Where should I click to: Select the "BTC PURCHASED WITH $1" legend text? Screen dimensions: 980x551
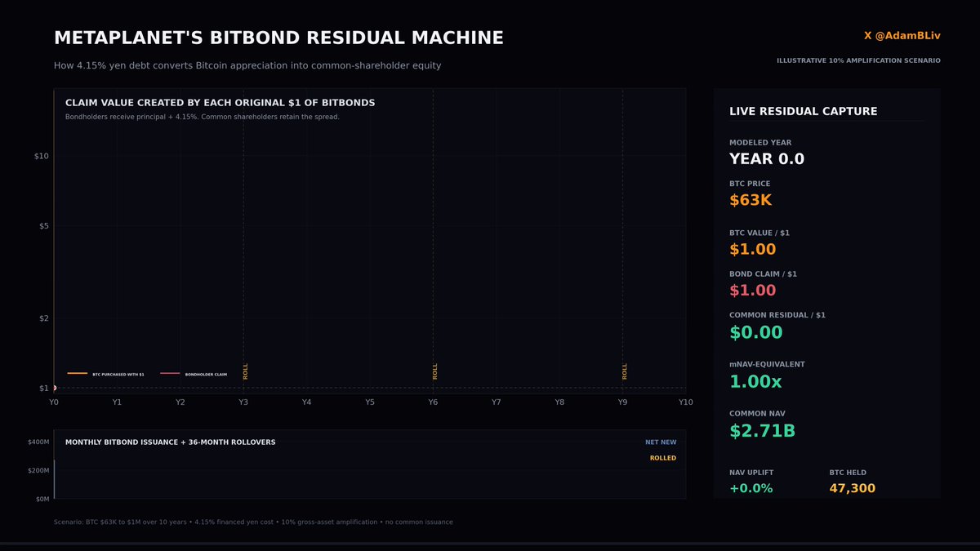point(118,375)
